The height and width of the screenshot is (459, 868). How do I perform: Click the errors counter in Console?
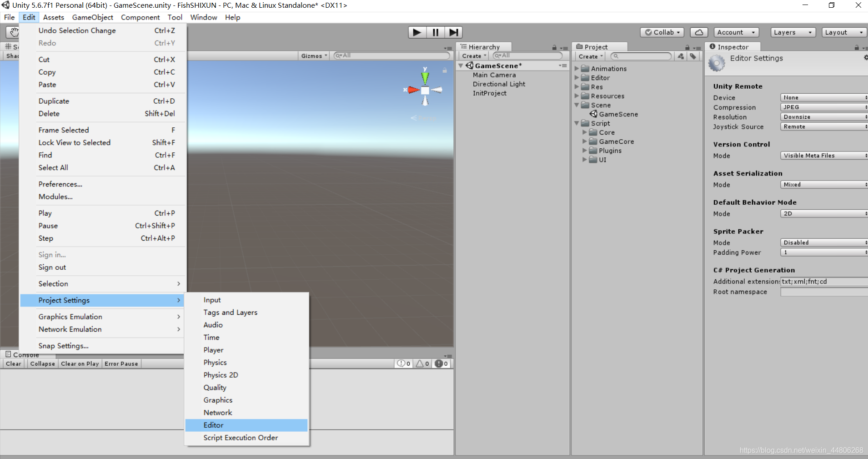click(442, 363)
